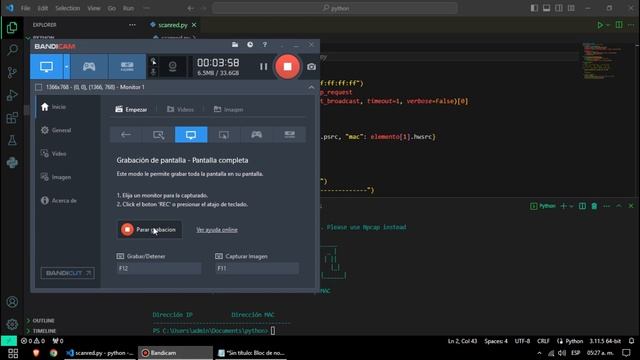Open VS Code Testing flask icon
The image size is (640, 360).
tap(12, 140)
